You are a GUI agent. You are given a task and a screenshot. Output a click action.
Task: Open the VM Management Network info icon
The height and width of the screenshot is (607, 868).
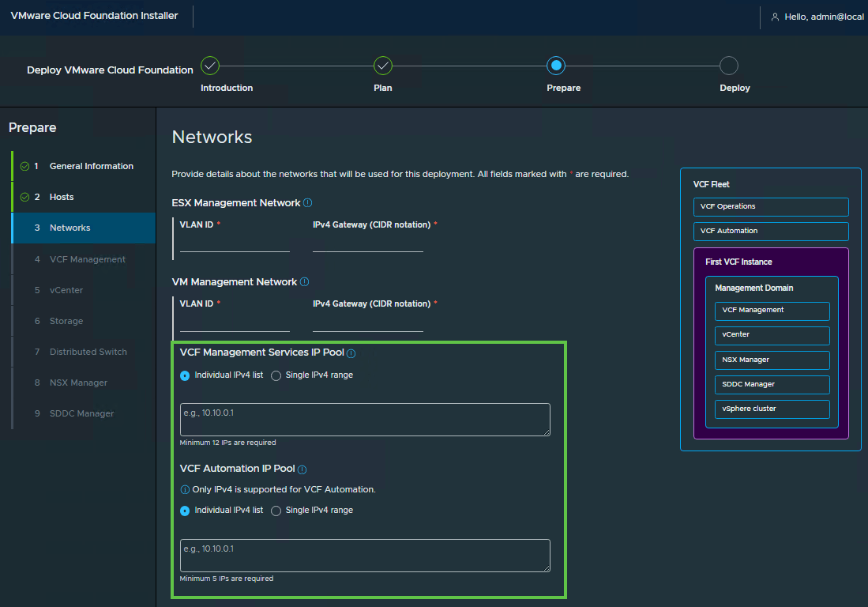click(304, 282)
